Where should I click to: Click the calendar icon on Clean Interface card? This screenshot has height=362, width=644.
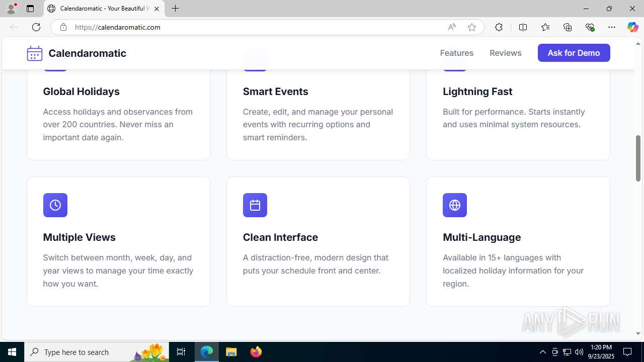pyautogui.click(x=255, y=205)
